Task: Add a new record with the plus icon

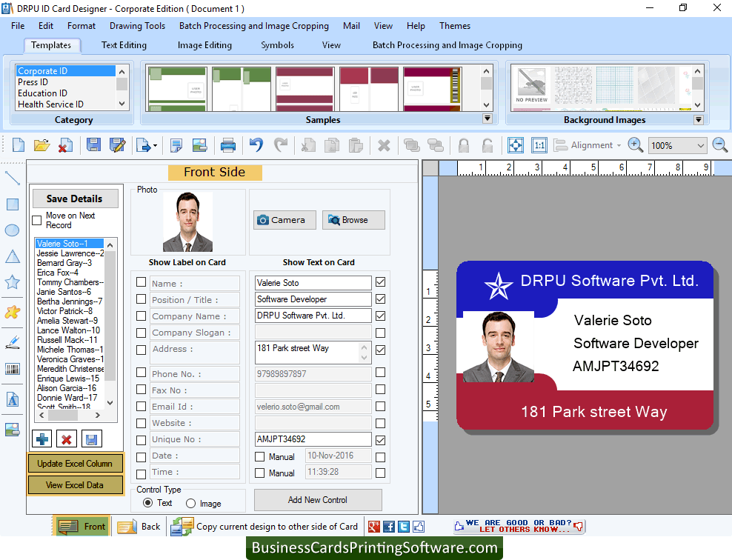Action: (42, 439)
